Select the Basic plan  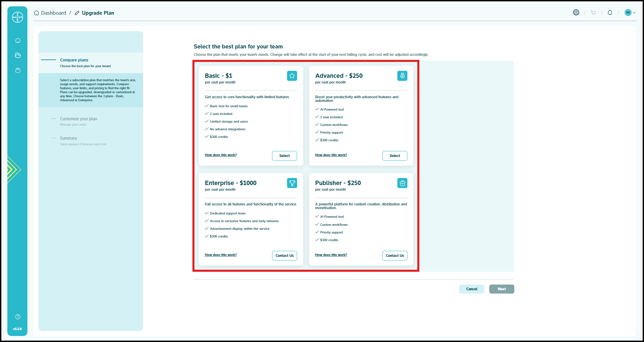point(284,156)
